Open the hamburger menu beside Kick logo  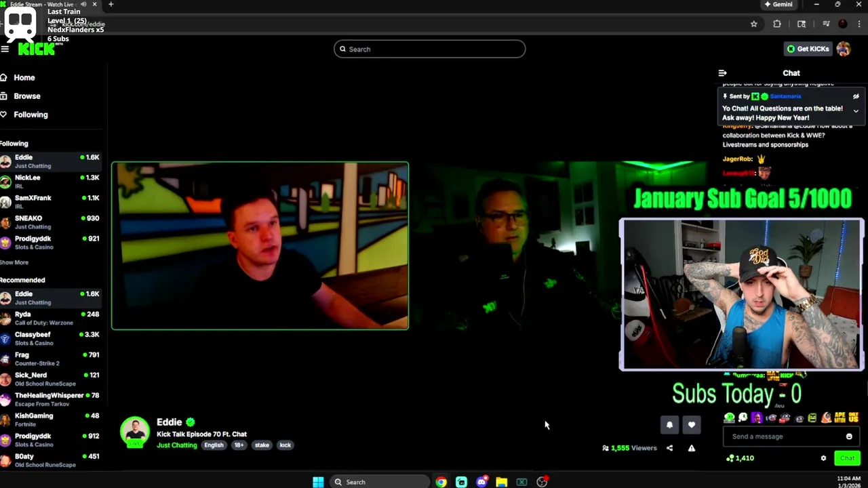[x=5, y=49]
